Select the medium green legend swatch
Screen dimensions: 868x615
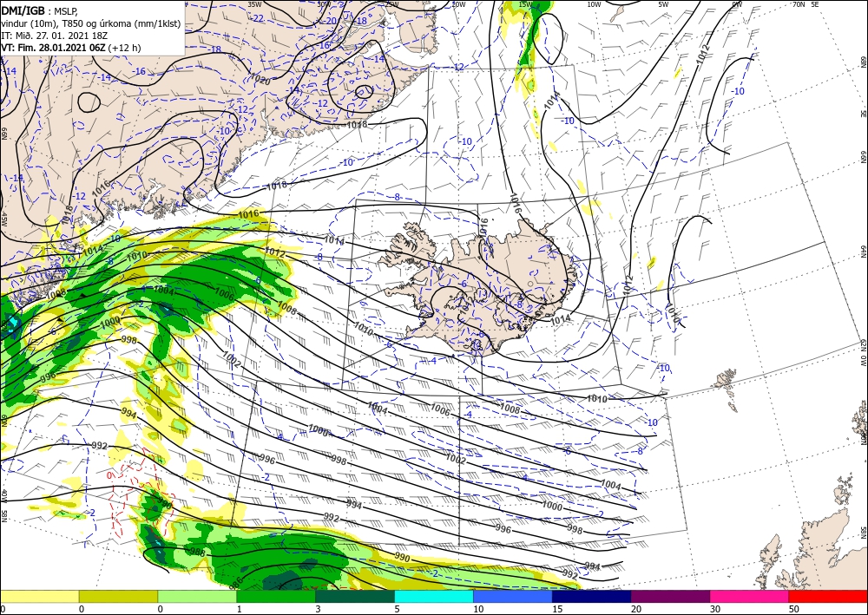pyautogui.click(x=276, y=596)
